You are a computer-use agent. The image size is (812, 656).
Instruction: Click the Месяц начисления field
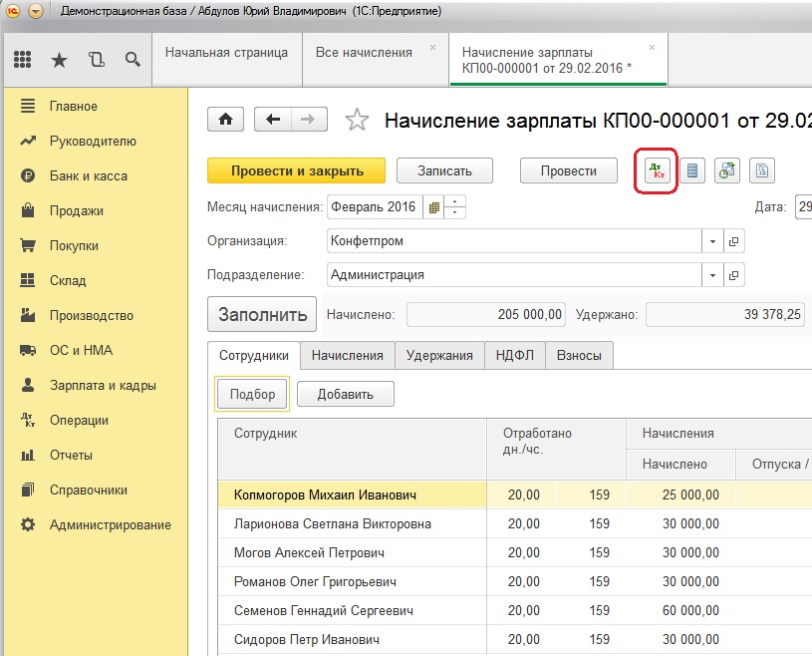click(x=375, y=207)
